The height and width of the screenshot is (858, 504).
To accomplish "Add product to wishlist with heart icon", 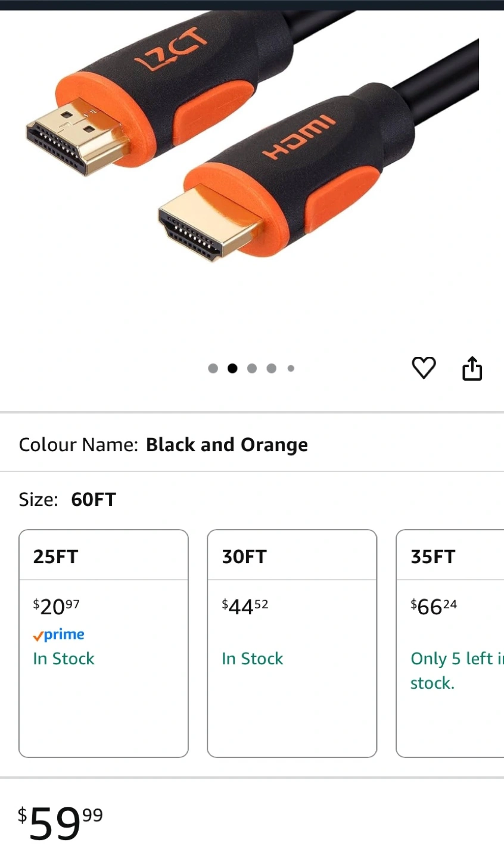I will click(x=424, y=368).
